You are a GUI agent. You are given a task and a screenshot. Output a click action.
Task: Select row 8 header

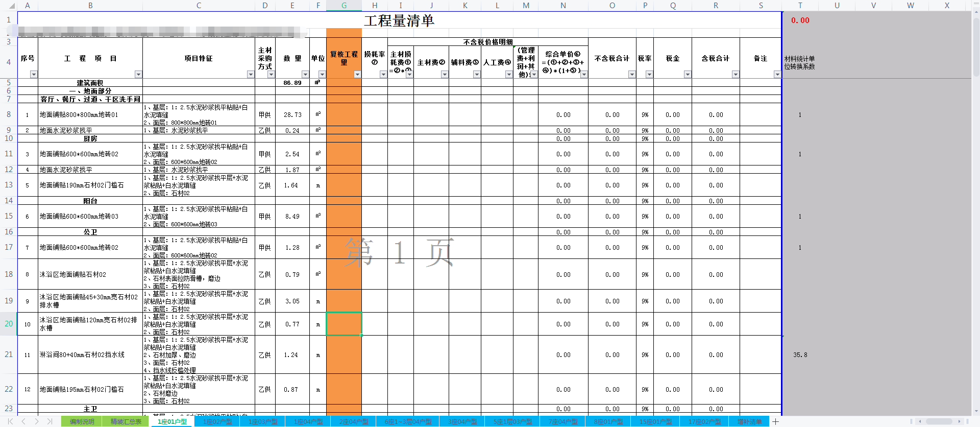pos(9,114)
